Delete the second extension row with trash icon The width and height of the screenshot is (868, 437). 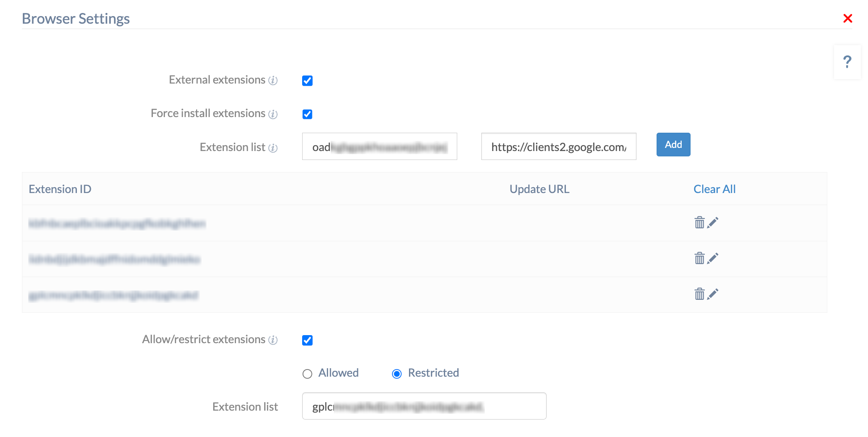[699, 258]
